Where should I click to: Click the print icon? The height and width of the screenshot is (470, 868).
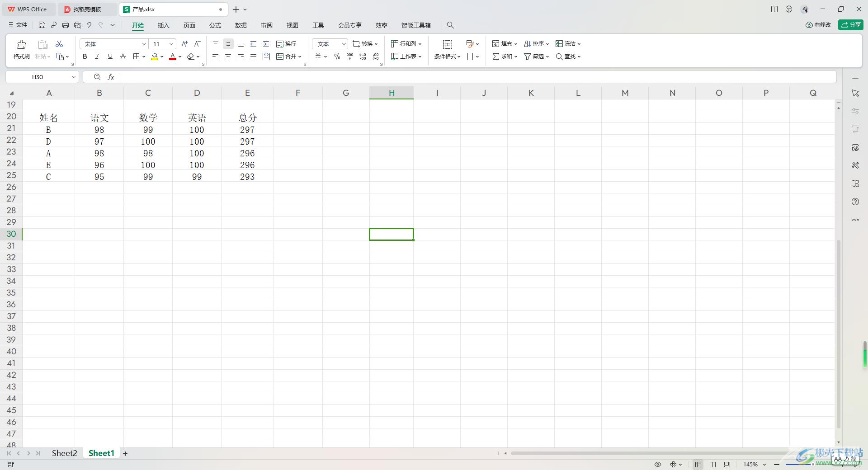click(x=66, y=25)
